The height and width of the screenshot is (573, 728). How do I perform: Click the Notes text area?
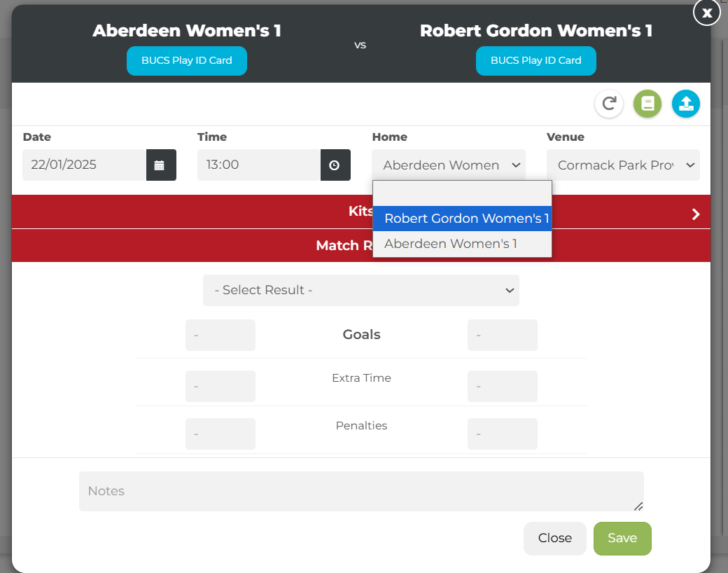pos(361,491)
